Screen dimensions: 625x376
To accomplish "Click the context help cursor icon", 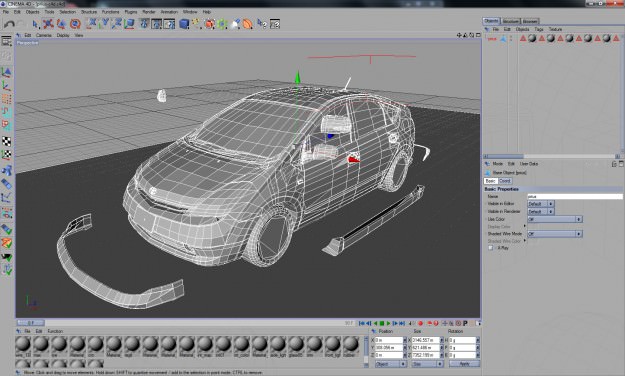I will click(x=262, y=24).
